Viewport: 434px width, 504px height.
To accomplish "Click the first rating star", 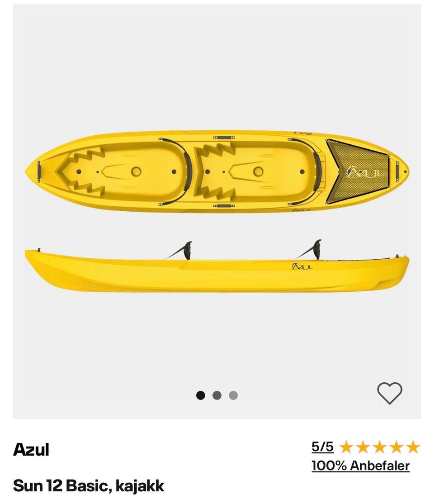I will pos(346,447).
